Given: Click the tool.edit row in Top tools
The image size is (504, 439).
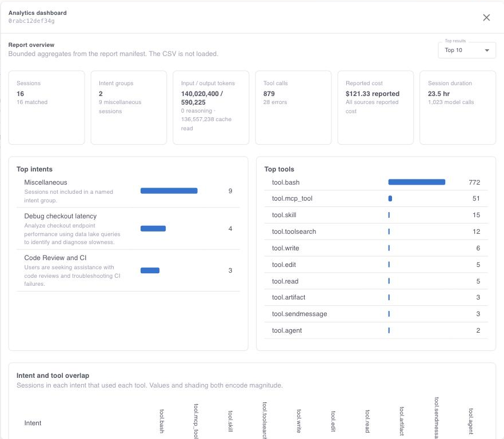Looking at the screenshot, I should (x=376, y=265).
